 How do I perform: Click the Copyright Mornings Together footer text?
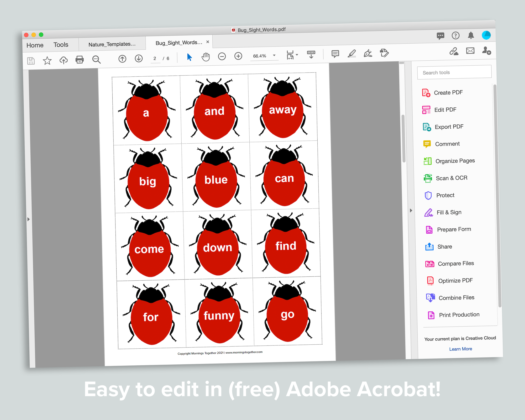click(x=220, y=353)
